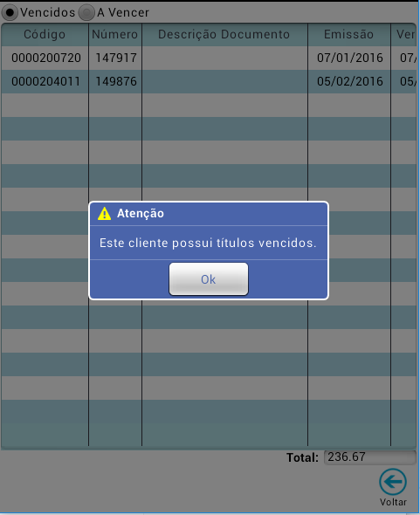Click the número cell 149876
Image resolution: width=420 pixels, height=515 pixels.
point(116,81)
